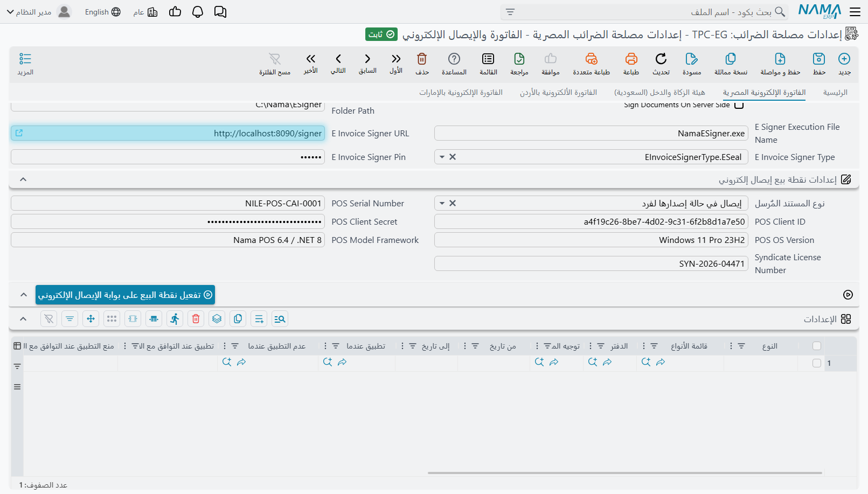Click the حفظ و مواصلة (Save and continue) icon

click(780, 59)
